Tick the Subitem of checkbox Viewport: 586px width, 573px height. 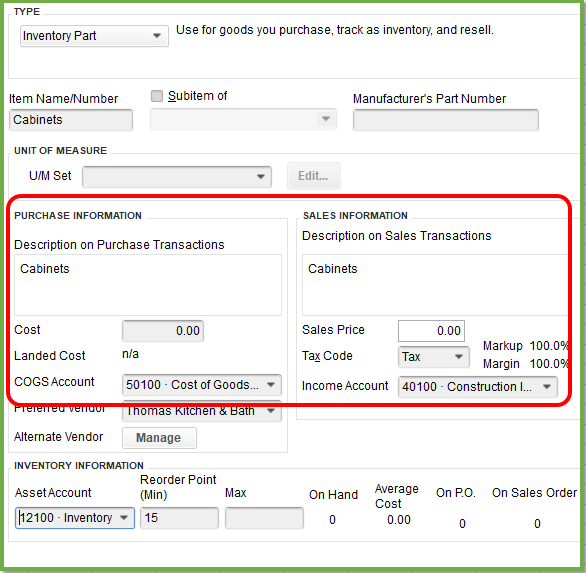point(157,96)
